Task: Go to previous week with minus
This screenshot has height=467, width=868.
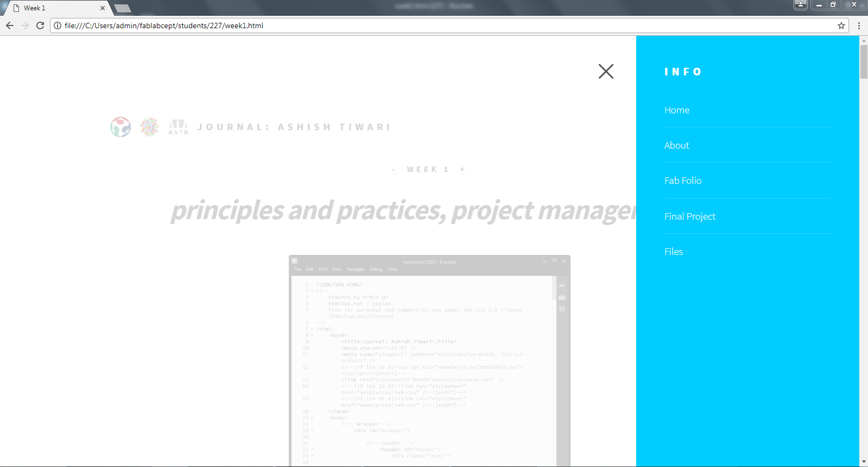Action: [394, 170]
